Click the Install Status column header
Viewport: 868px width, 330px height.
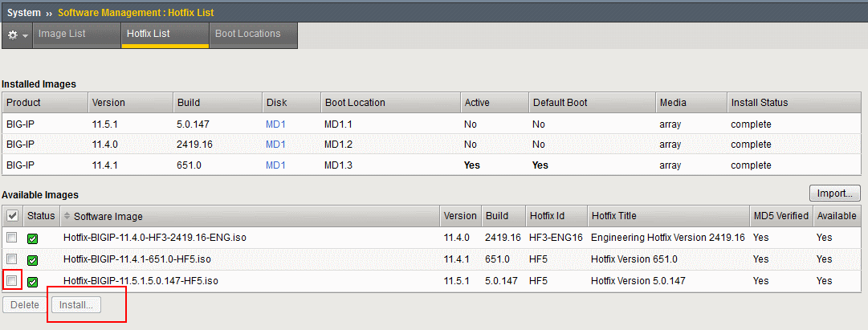[793, 103]
